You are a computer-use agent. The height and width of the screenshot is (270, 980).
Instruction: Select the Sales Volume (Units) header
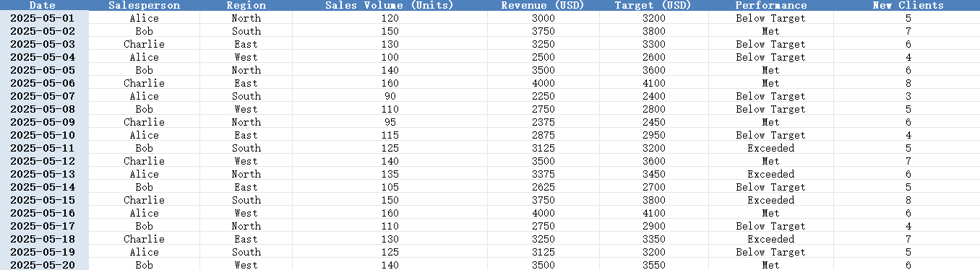(390, 5)
